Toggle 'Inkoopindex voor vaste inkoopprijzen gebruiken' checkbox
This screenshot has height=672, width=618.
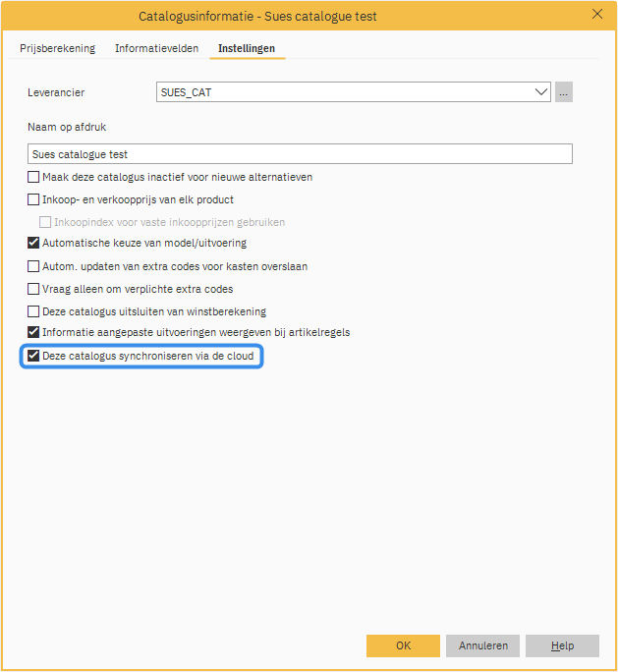[45, 222]
